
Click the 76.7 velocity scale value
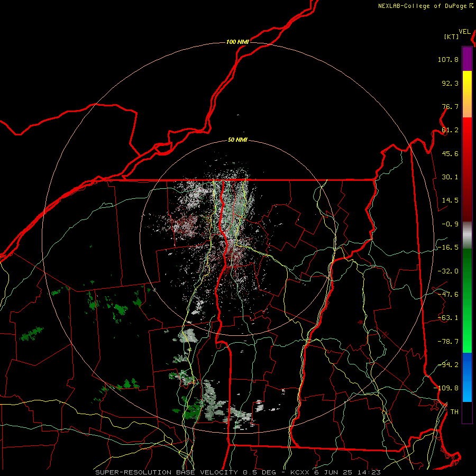tap(450, 106)
